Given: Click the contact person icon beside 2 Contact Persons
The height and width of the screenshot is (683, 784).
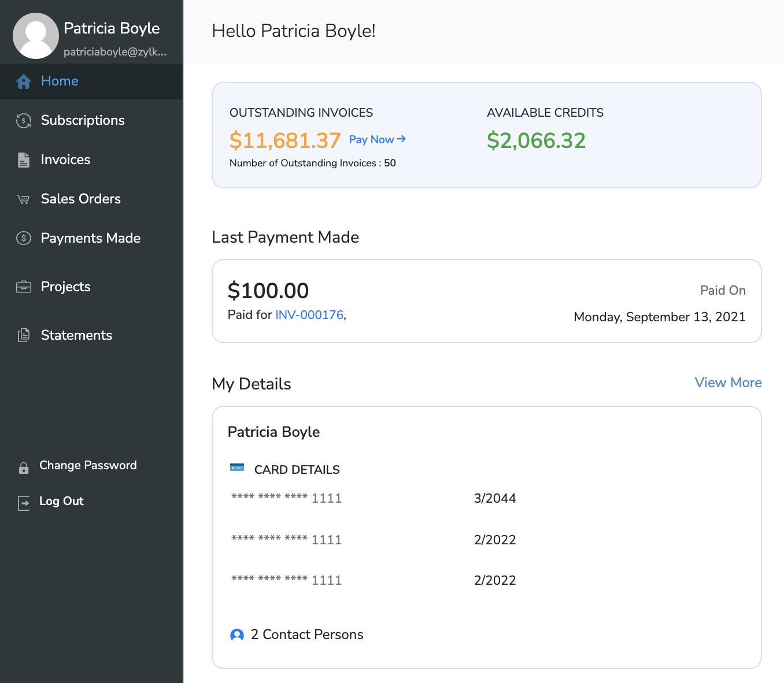Looking at the screenshot, I should 237,634.
